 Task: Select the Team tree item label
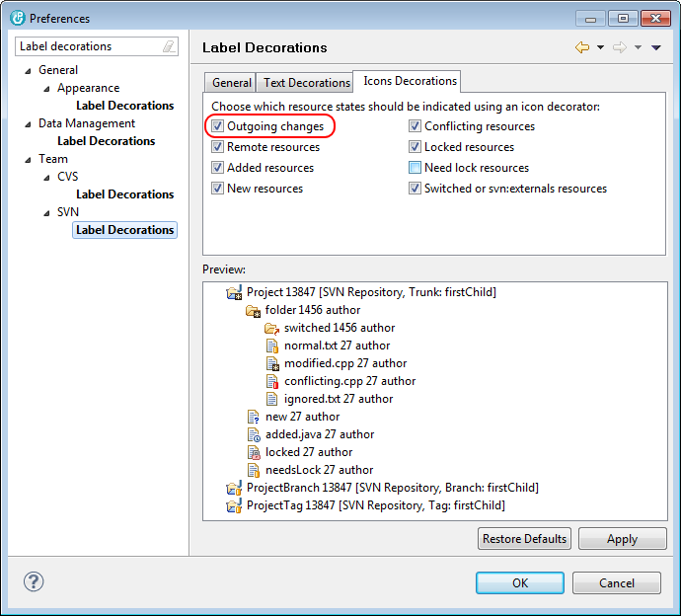(53, 159)
